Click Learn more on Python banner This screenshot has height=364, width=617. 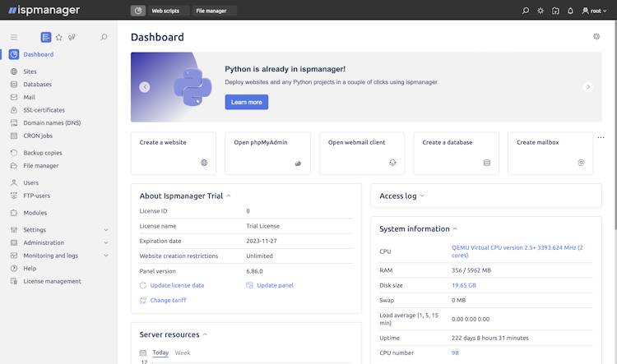coord(246,102)
